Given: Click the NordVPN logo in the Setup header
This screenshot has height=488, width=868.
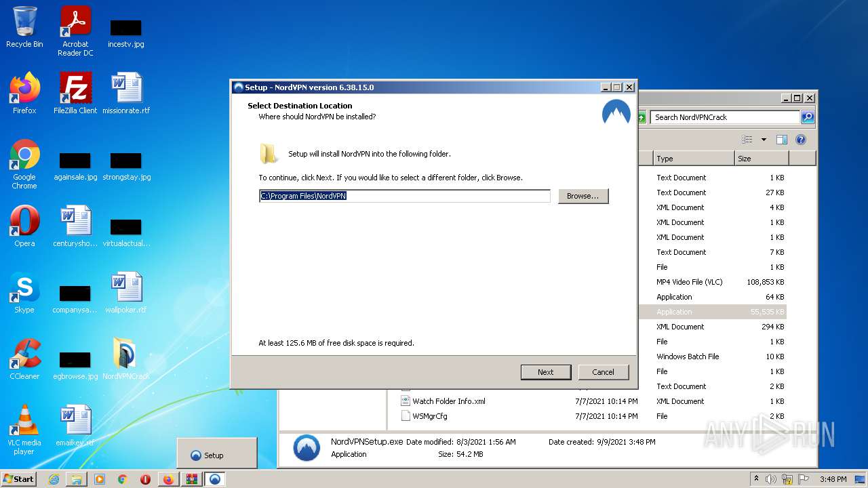Looking at the screenshot, I should pos(616,113).
